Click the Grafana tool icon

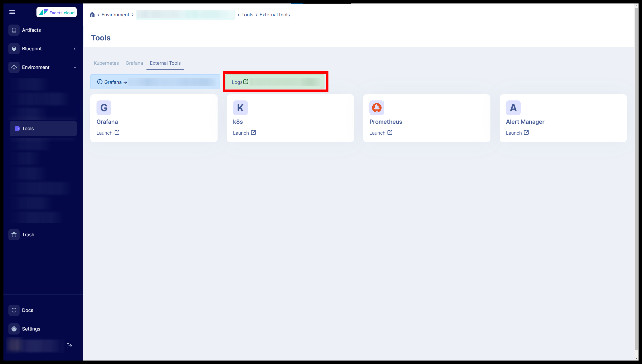point(104,108)
